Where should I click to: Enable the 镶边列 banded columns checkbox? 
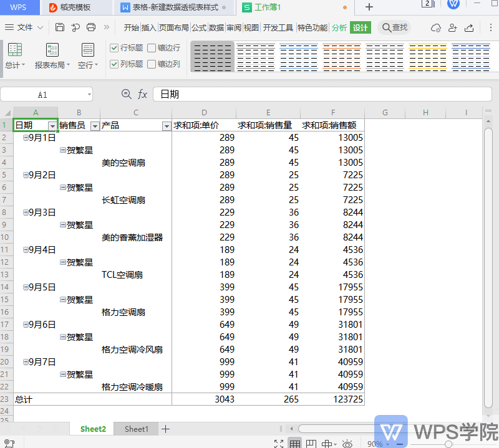(152, 64)
